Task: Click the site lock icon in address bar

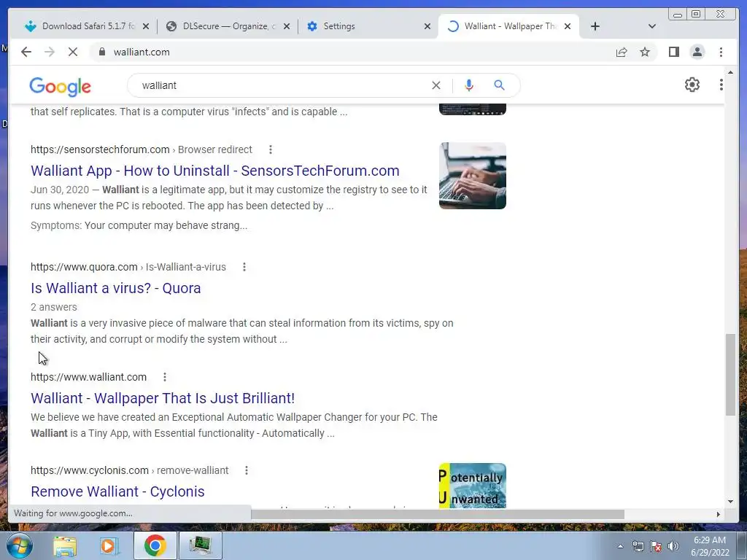Action: click(x=101, y=52)
